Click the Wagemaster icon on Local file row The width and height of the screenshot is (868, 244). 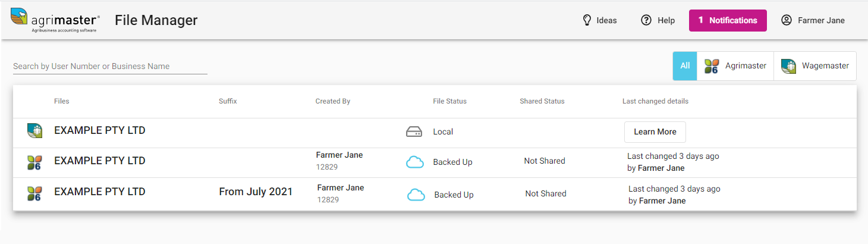pyautogui.click(x=34, y=131)
